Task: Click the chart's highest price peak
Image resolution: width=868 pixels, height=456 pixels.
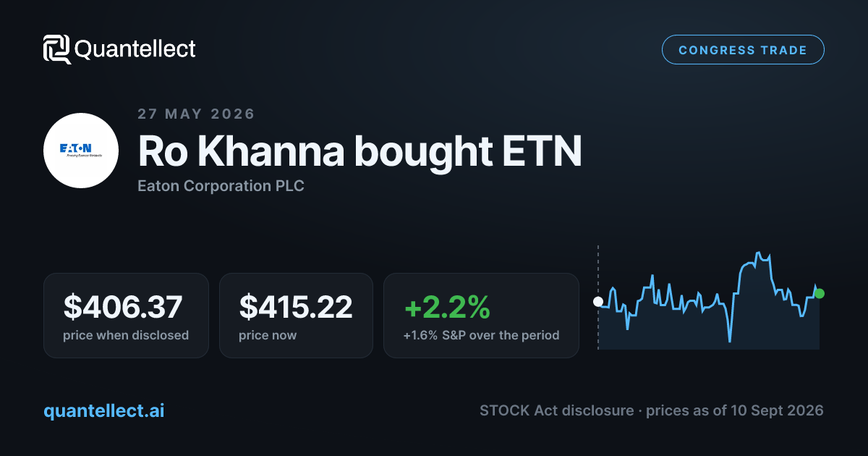Action: (758, 253)
